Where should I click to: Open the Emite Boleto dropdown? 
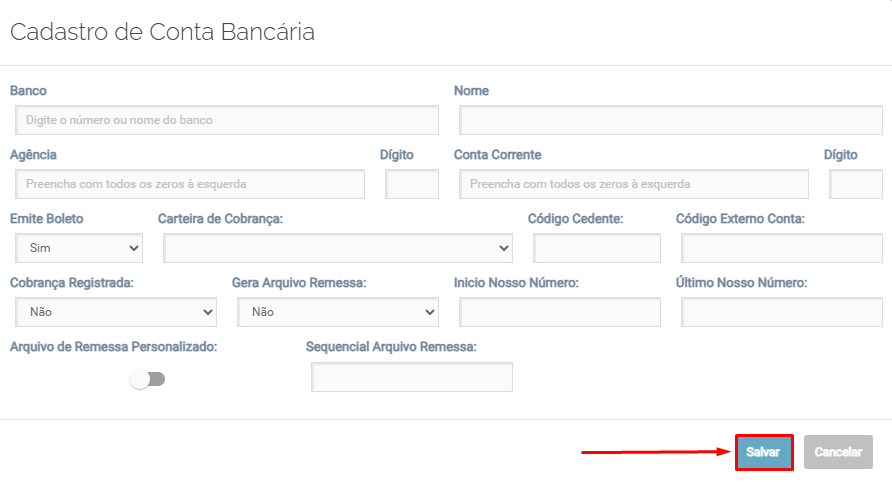[x=79, y=248]
